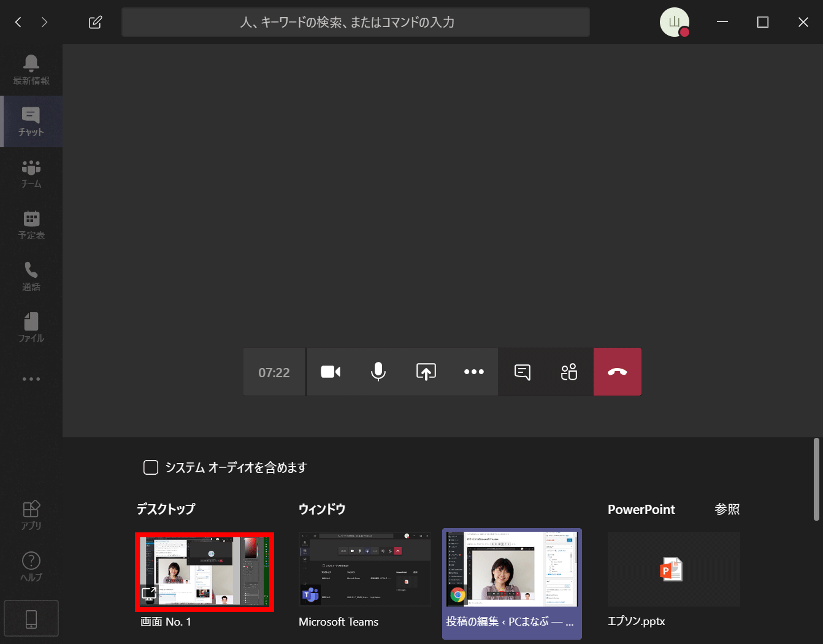Go back with the left arrow

(x=18, y=22)
